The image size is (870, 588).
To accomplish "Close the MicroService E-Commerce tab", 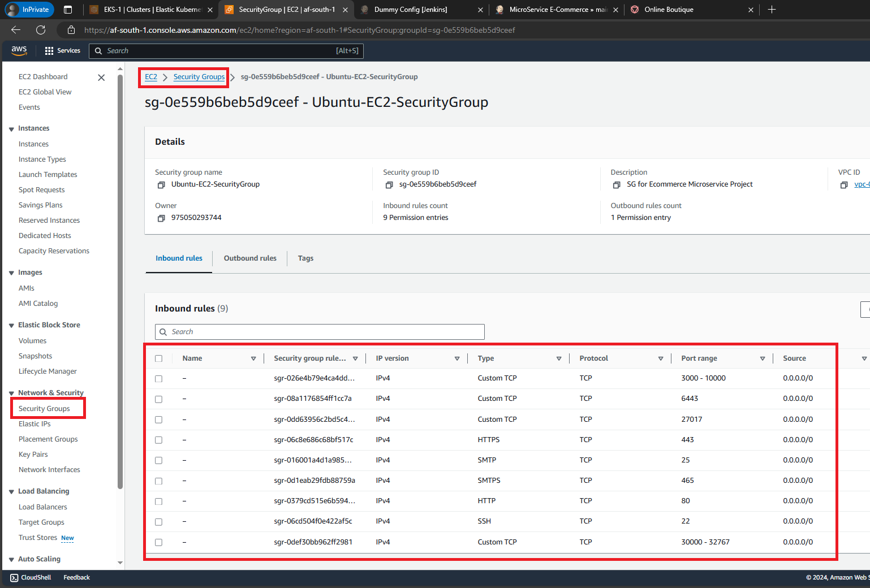I will pos(615,10).
